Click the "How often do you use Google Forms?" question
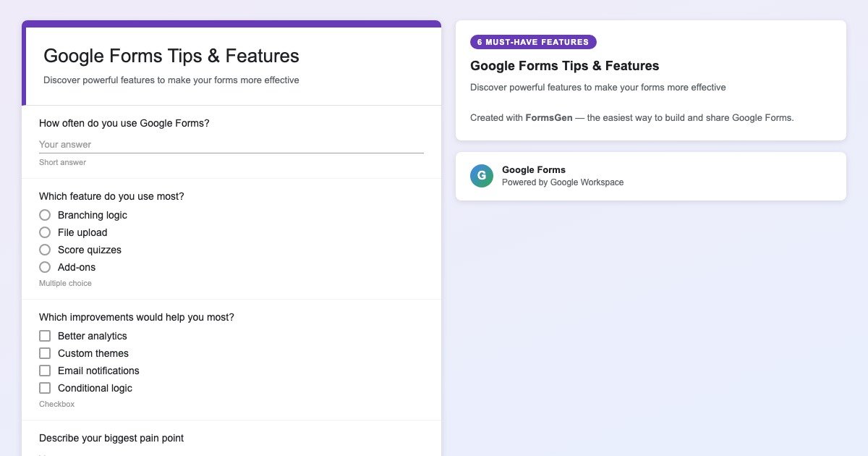Screen dimensions: 868x456 click(124, 123)
